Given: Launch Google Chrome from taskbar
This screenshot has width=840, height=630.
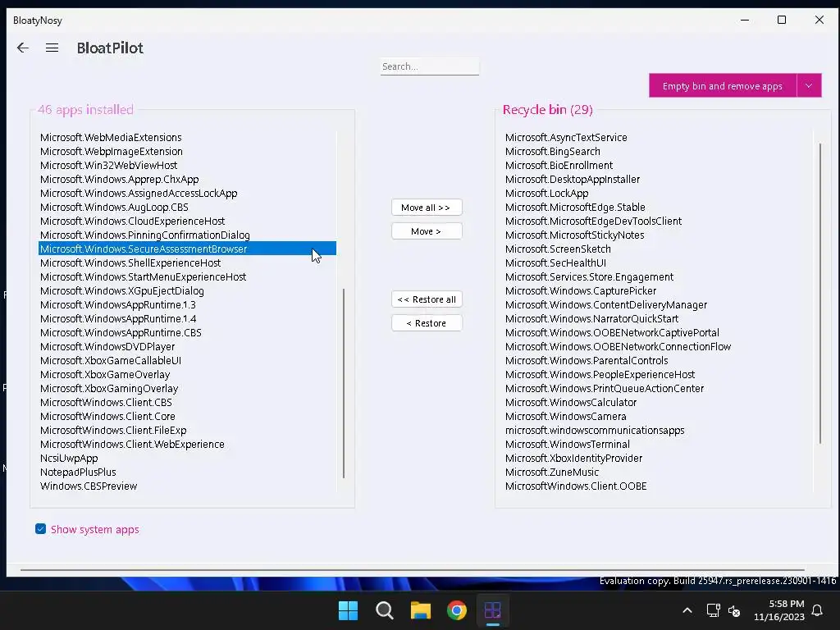Looking at the screenshot, I should point(457,610).
